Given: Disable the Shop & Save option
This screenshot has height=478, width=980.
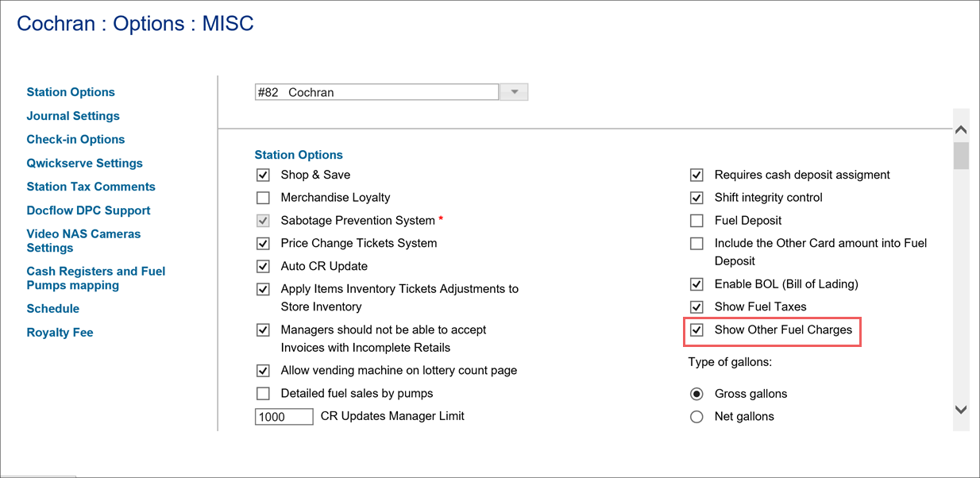Looking at the screenshot, I should coord(263,175).
